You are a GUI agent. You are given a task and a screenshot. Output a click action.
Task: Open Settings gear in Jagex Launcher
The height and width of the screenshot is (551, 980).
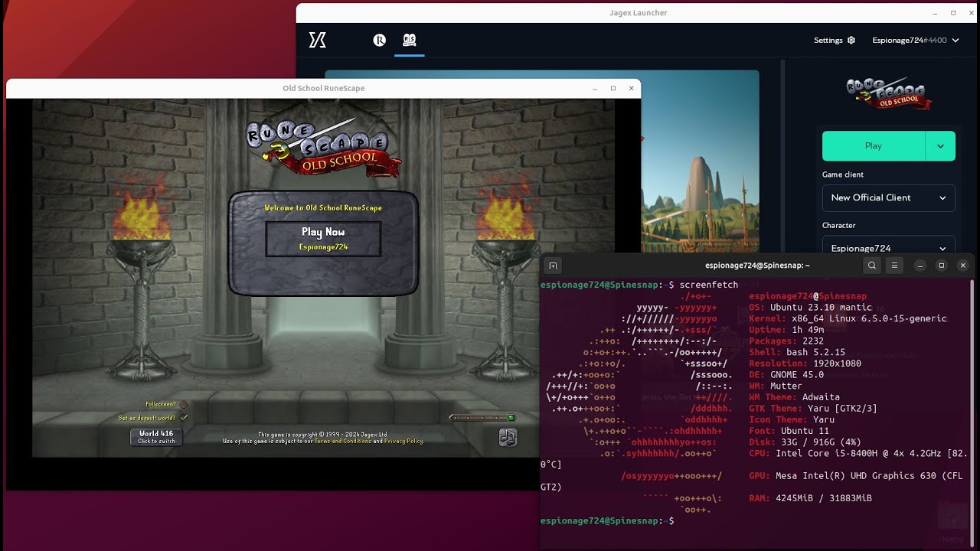point(851,41)
